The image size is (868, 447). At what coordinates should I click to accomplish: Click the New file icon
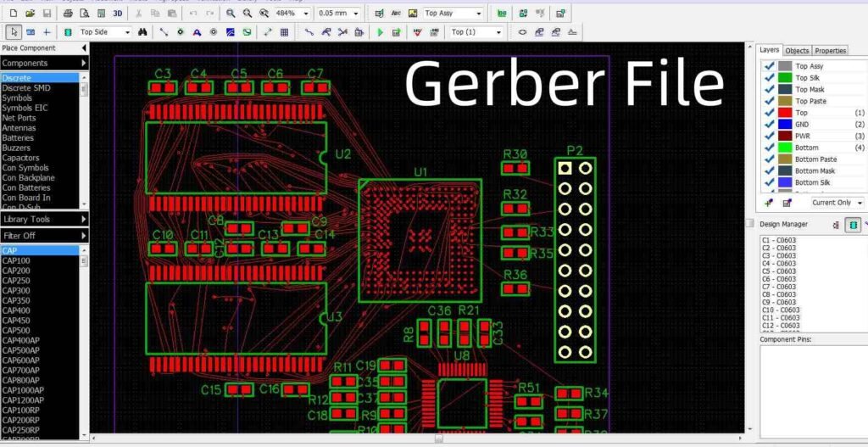13,14
